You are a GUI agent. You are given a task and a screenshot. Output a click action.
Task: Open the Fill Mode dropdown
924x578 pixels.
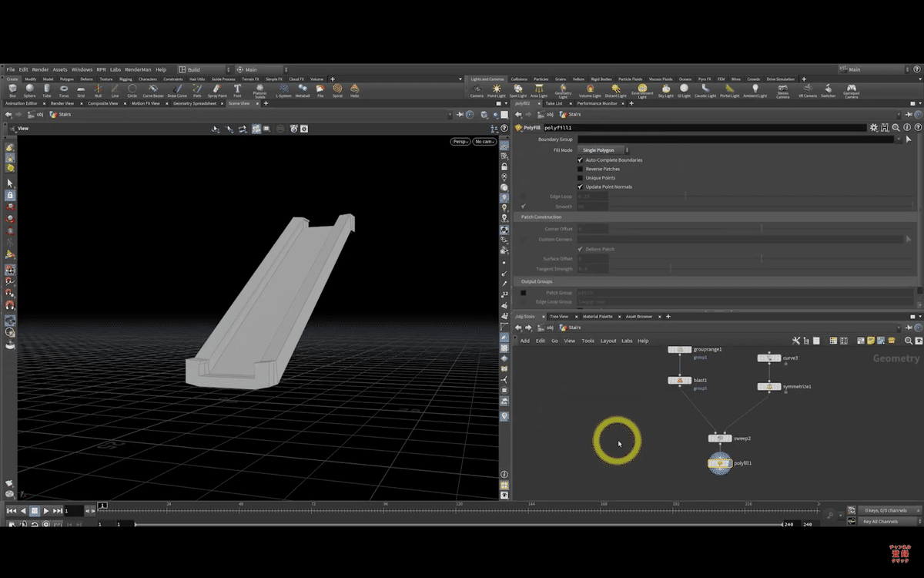coord(604,150)
